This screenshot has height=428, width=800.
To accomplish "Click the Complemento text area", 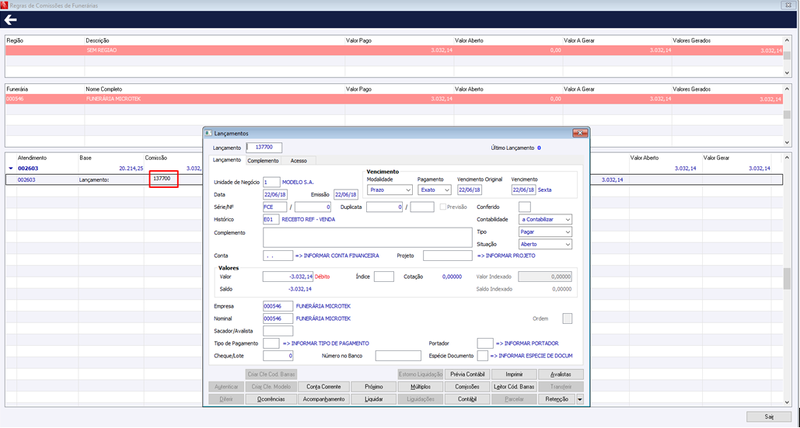I will [368, 238].
